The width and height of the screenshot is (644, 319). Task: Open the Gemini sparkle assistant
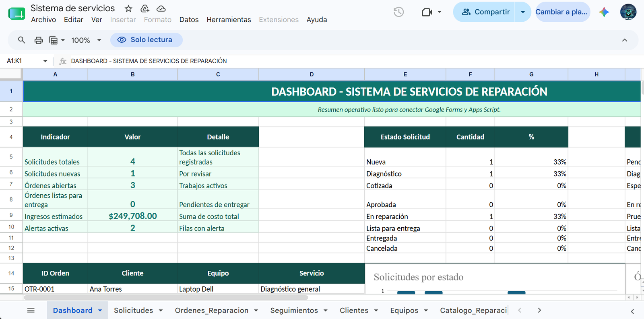(x=604, y=12)
